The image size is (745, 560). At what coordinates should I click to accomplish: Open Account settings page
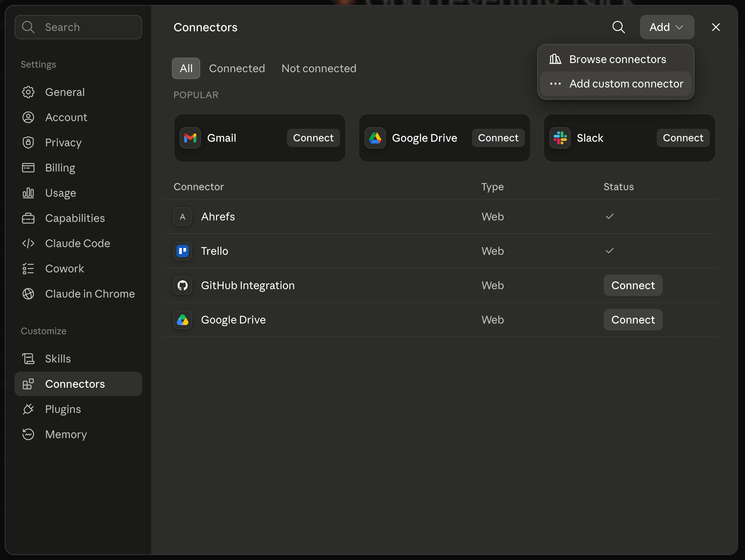[78, 117]
